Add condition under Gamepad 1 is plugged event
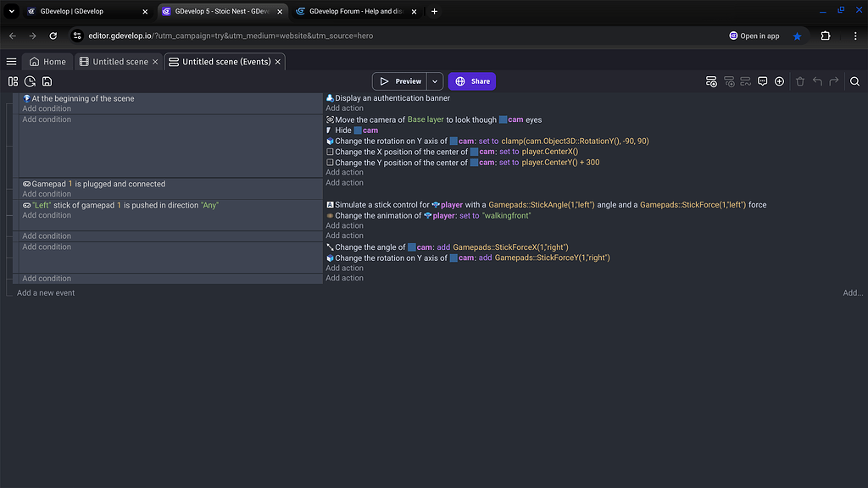 coord(47,194)
